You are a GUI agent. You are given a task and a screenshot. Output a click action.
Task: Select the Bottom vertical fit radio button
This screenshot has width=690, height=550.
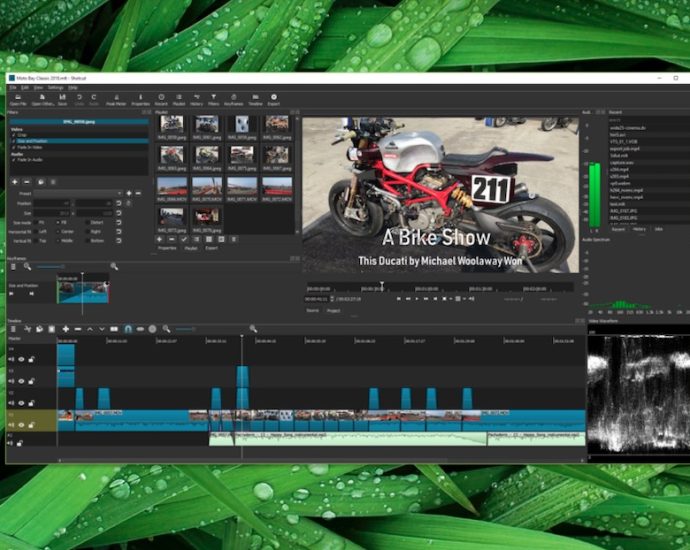click(x=87, y=241)
